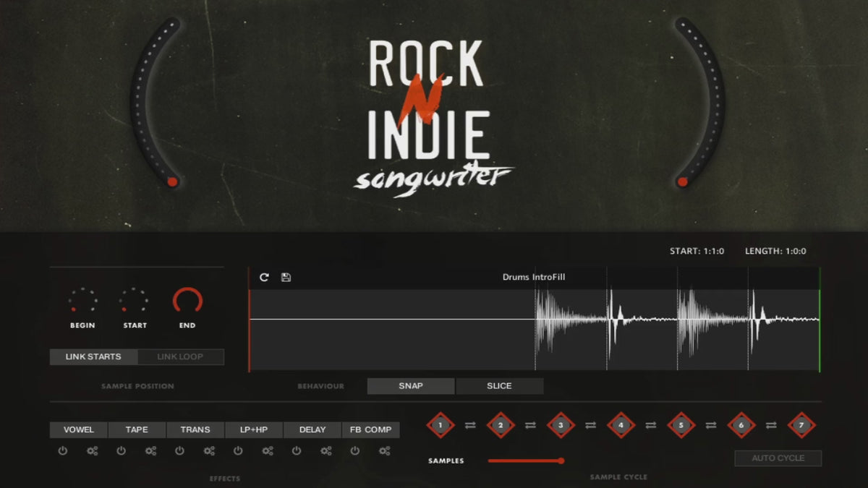Click the save floppy disk icon
Viewport: 868px width, 488px height.
click(x=286, y=277)
